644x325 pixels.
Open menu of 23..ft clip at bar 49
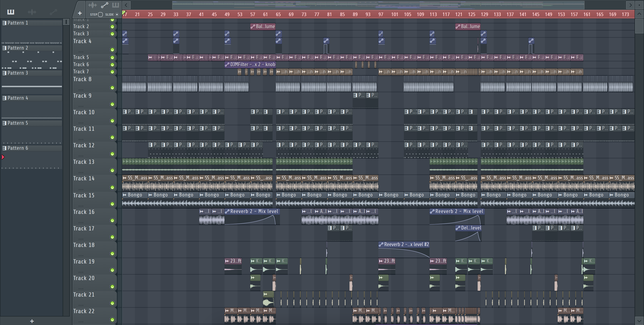coord(227,261)
